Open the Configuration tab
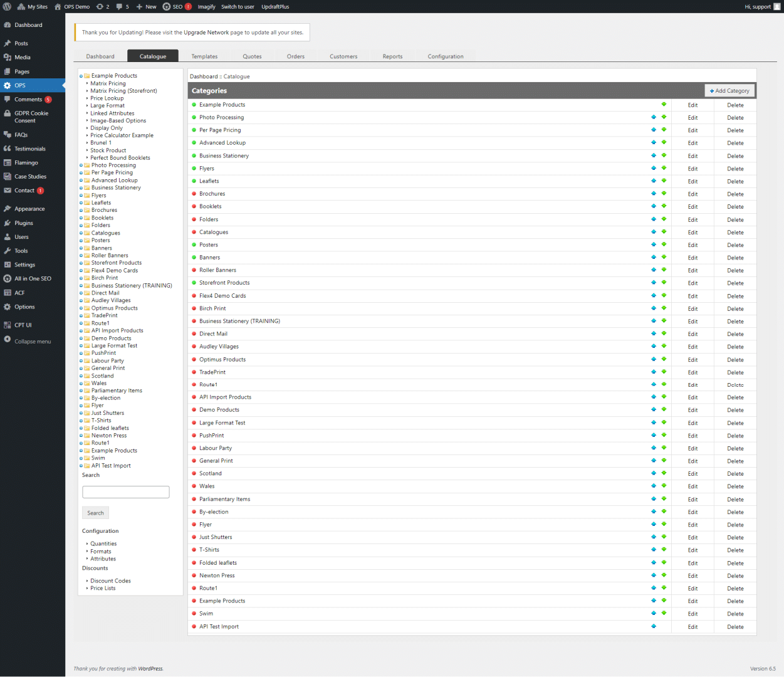 446,56
